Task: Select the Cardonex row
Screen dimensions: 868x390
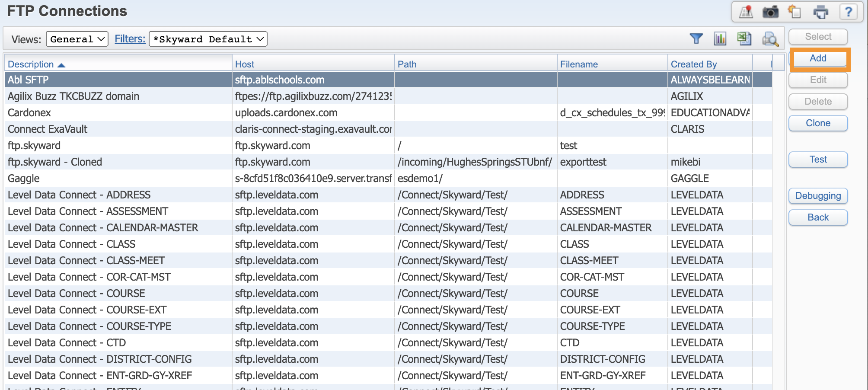Action: coord(388,112)
